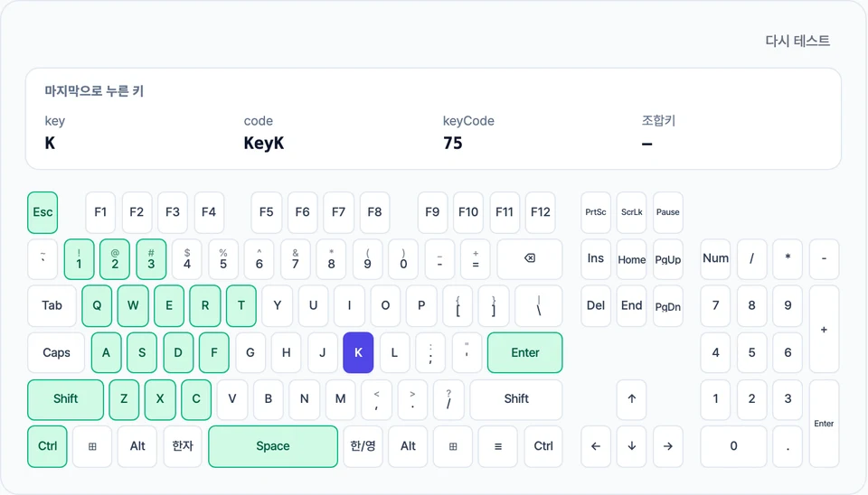Screen dimensions: 868x495
Task: Click the PrtSc key
Action: tap(596, 212)
